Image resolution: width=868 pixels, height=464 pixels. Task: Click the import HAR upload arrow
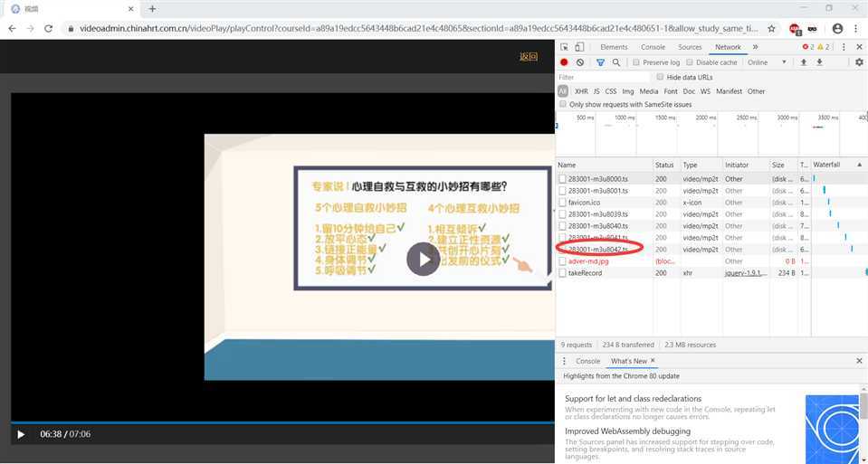click(x=803, y=62)
